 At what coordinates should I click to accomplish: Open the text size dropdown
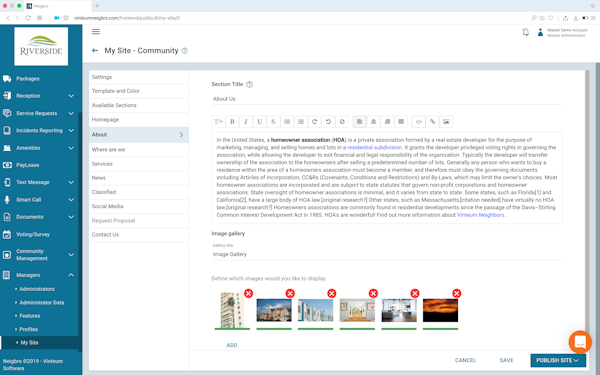pyautogui.click(x=218, y=122)
